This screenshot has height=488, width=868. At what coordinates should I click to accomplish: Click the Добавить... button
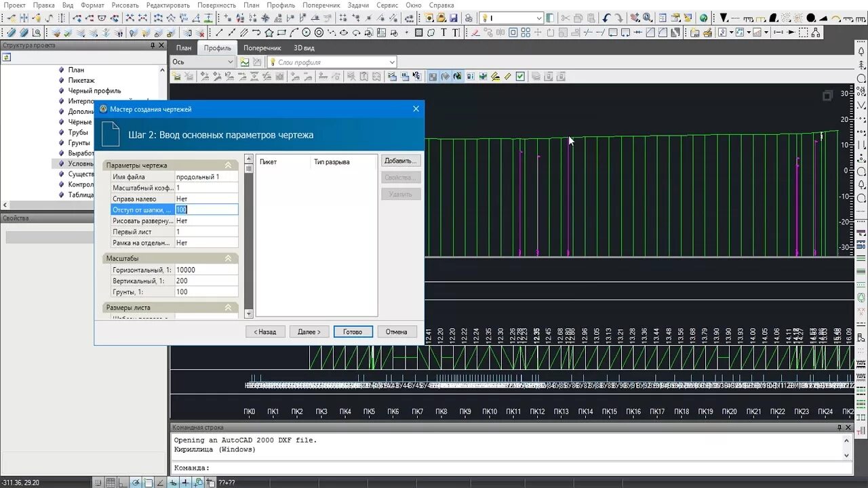[x=401, y=161]
